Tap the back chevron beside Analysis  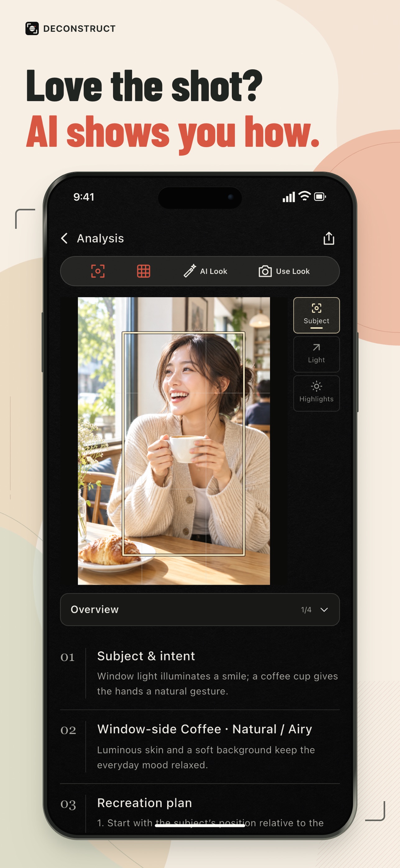click(x=64, y=238)
